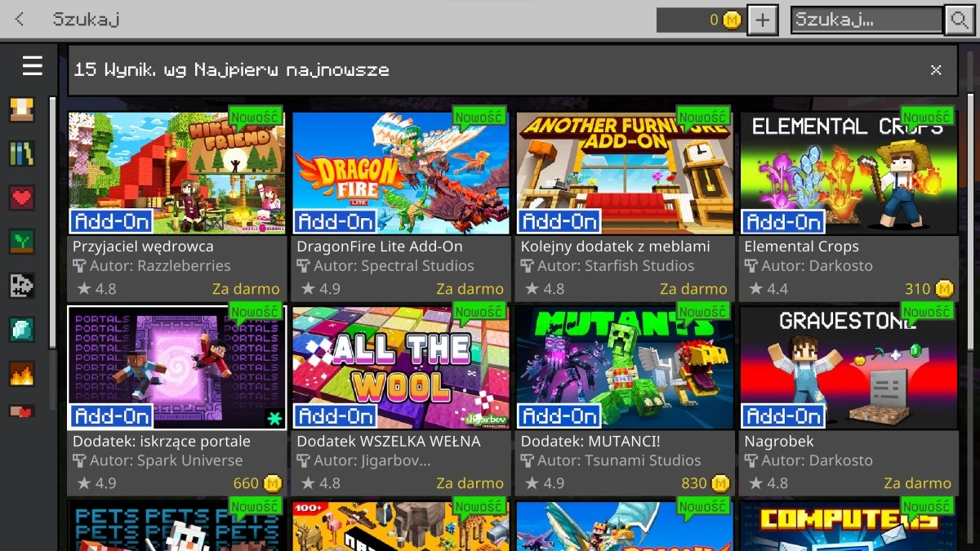Select the bookshelf category icon

point(22,153)
